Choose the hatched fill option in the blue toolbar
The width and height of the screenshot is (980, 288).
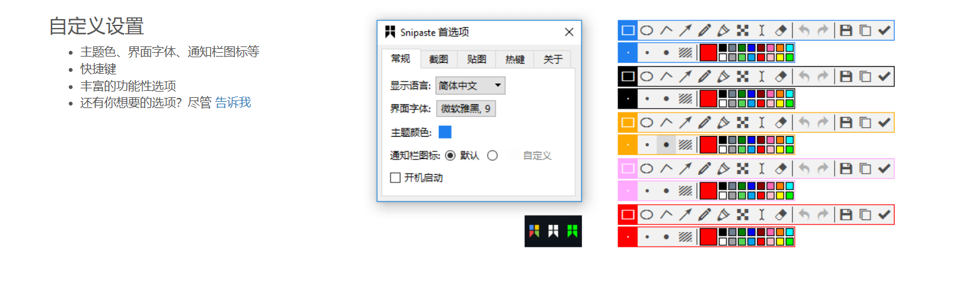click(685, 53)
